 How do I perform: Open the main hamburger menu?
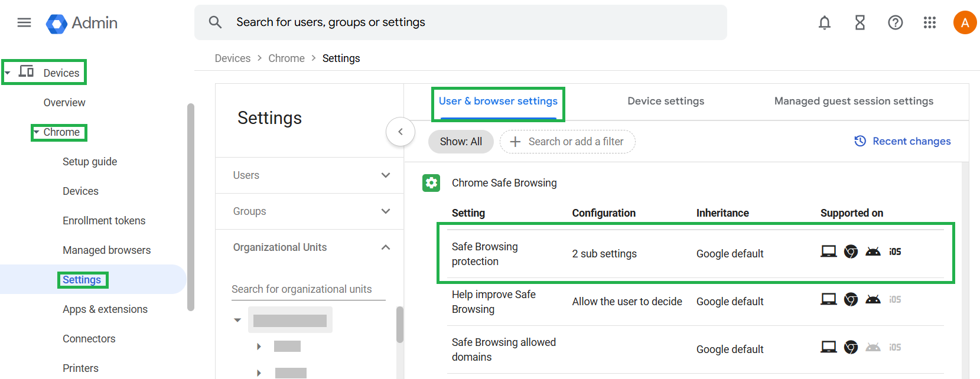24,22
